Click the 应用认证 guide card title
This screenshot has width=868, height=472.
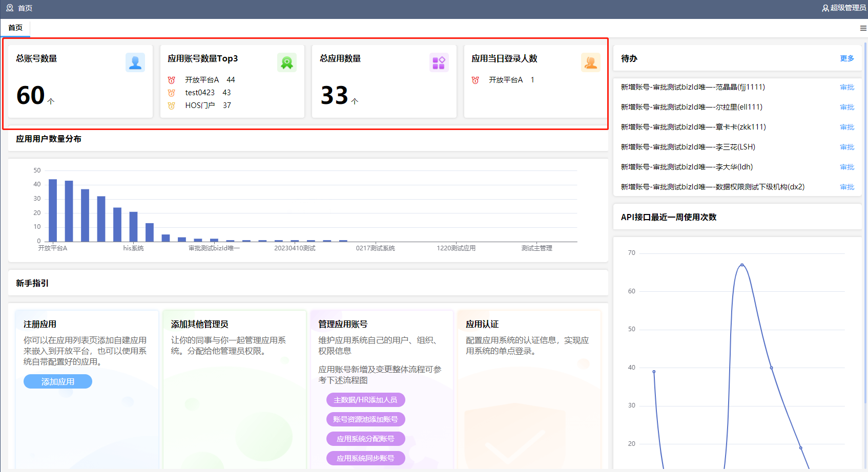click(x=482, y=324)
